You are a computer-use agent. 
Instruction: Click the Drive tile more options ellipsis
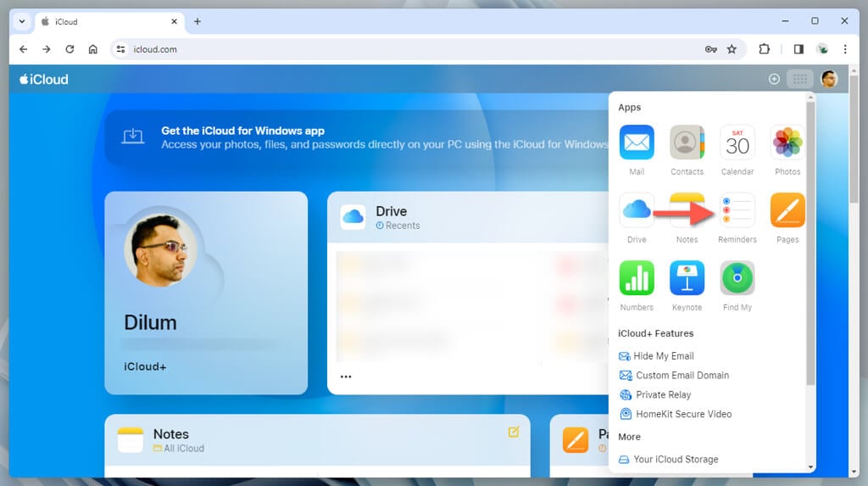tap(346, 377)
